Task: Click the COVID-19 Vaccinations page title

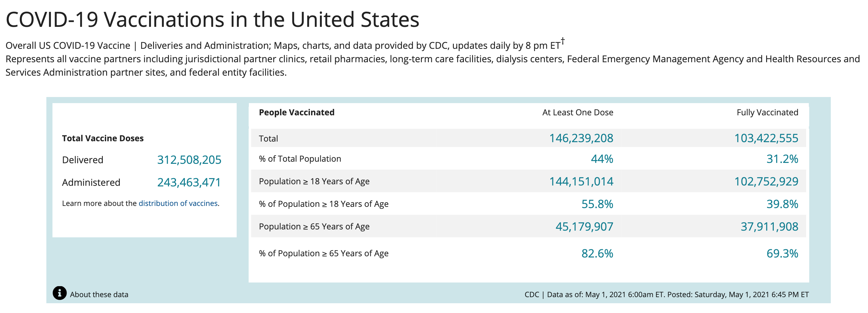Action: click(212, 19)
